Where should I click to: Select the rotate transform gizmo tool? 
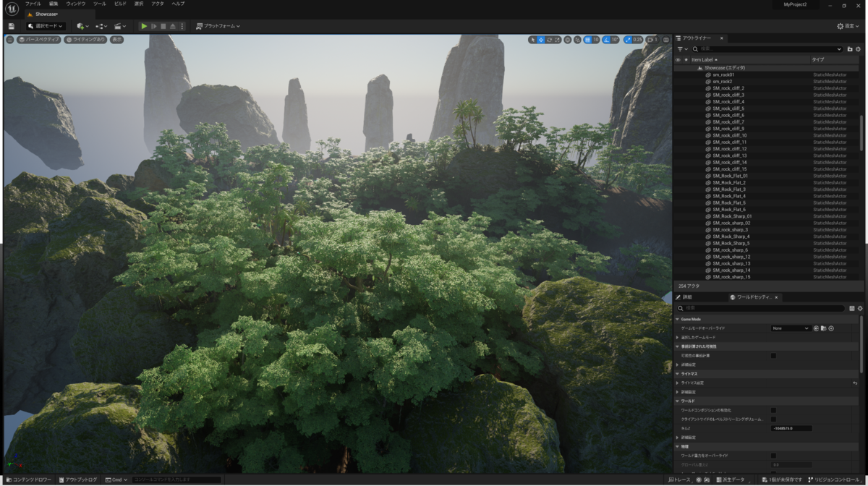click(550, 40)
